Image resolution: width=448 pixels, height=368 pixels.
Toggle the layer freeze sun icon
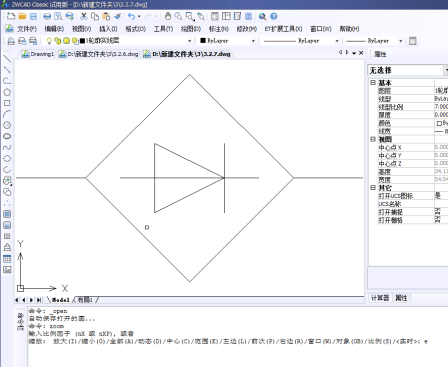tap(66, 41)
